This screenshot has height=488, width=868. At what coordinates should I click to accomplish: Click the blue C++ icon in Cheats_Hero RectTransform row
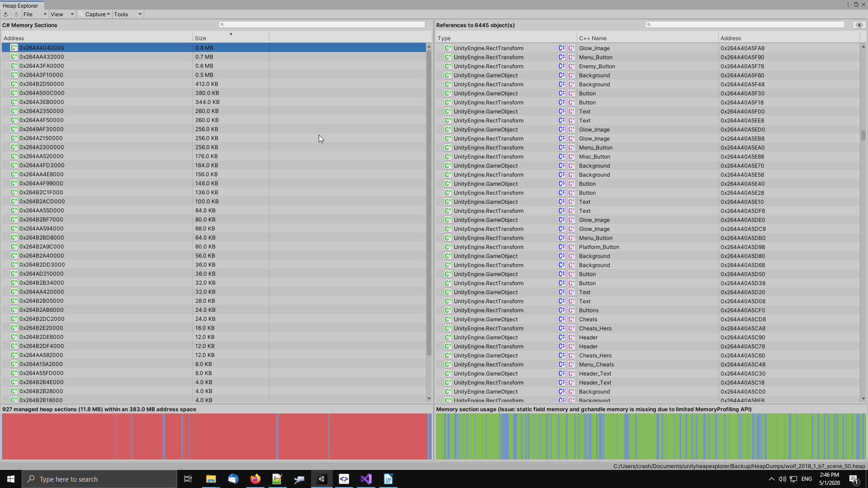coord(561,328)
